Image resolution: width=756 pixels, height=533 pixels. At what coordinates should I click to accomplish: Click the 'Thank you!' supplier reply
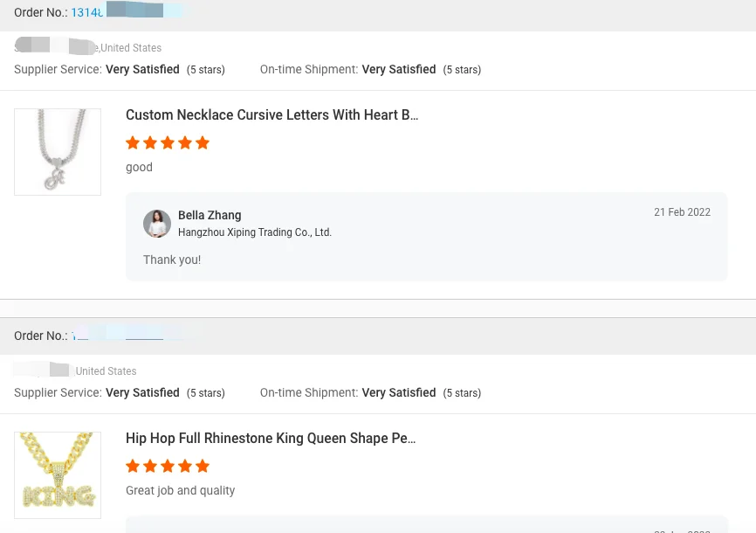coord(172,260)
